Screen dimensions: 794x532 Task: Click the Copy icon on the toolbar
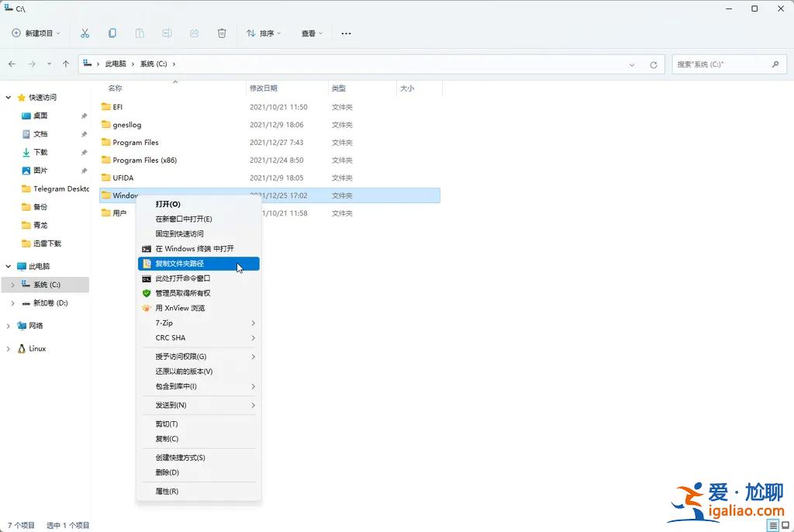(112, 33)
